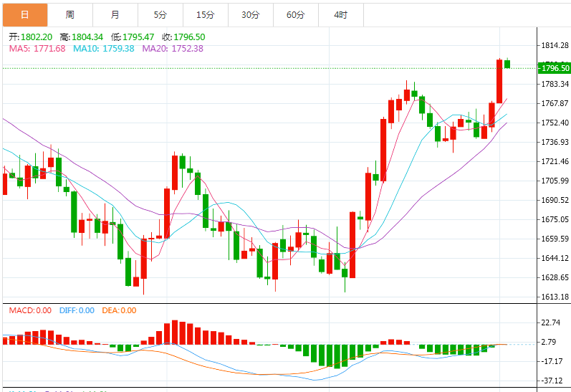Open the 30分 timeframe tab

[251, 15]
